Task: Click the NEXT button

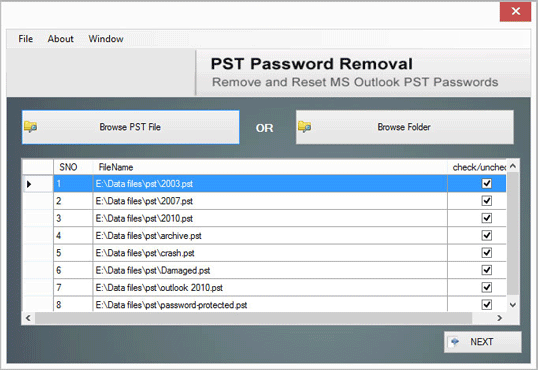Action: coord(482,342)
